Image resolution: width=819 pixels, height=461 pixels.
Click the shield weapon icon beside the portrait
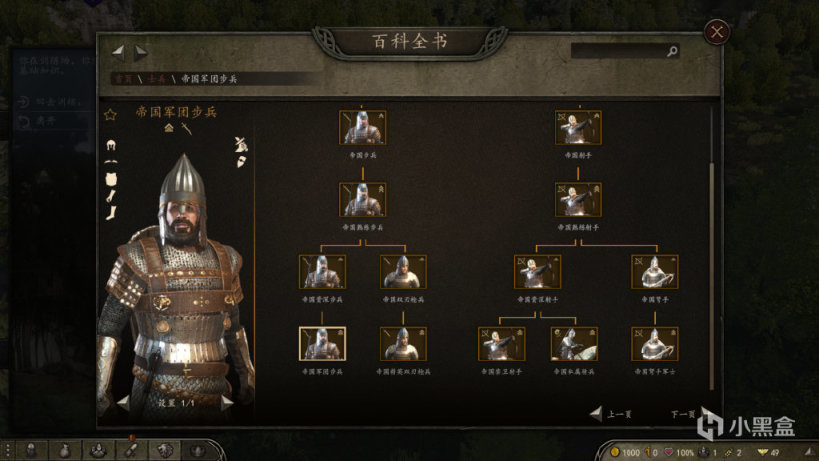241,162
